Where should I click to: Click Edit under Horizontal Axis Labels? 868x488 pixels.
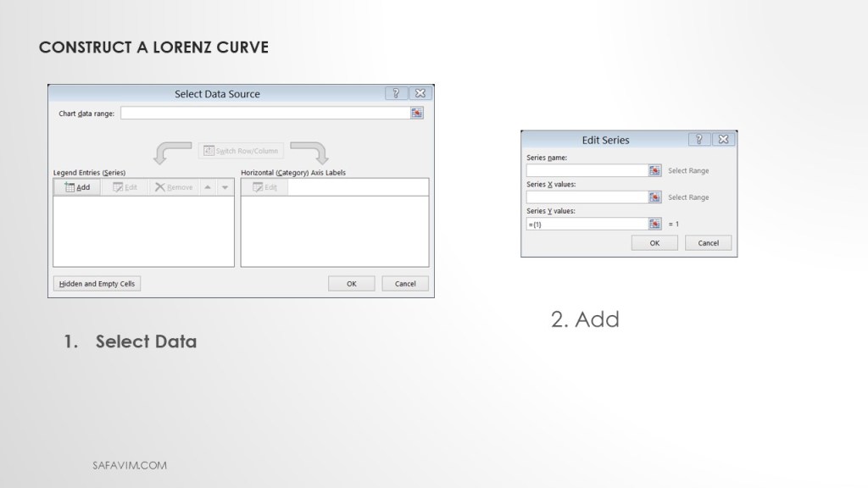[x=264, y=187]
